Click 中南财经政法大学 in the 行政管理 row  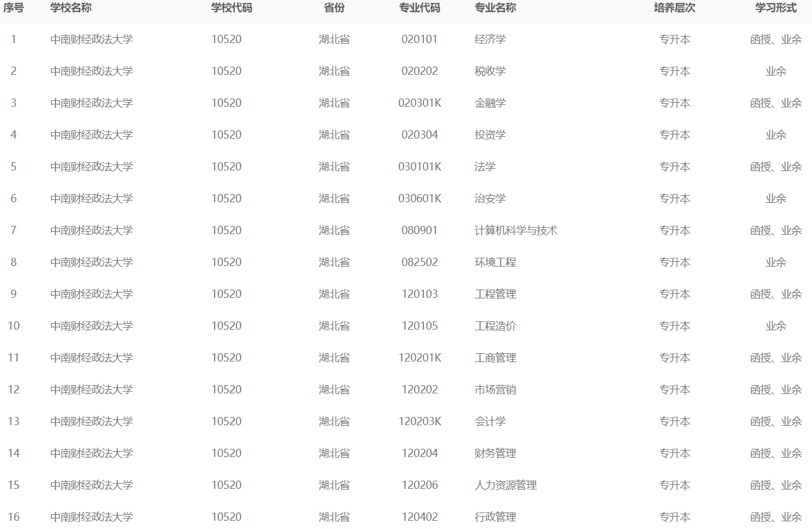pyautogui.click(x=91, y=517)
